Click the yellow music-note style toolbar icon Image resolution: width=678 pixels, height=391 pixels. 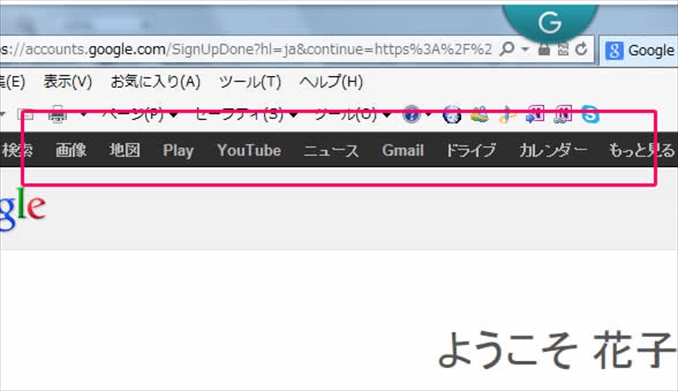507,115
